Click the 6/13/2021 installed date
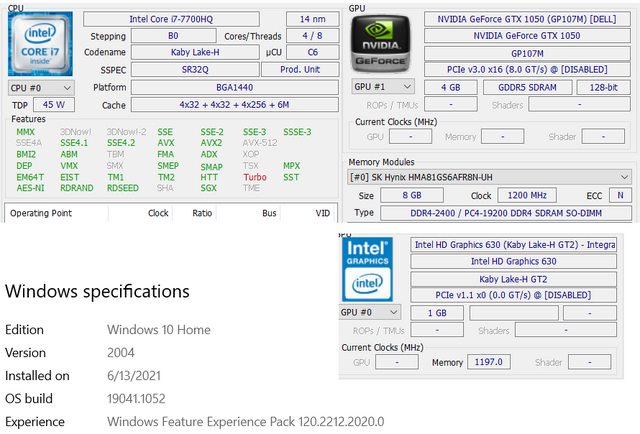Screen dimensions: 640x434 click(134, 376)
